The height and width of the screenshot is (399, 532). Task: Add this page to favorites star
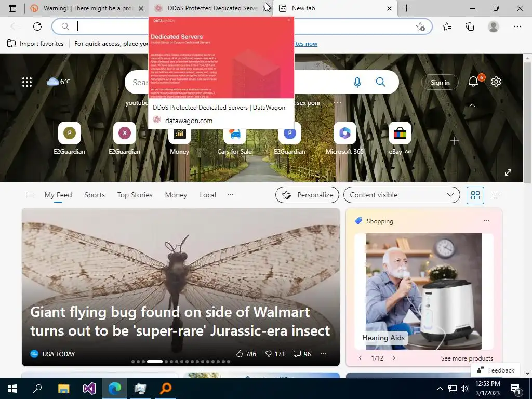pyautogui.click(x=420, y=27)
